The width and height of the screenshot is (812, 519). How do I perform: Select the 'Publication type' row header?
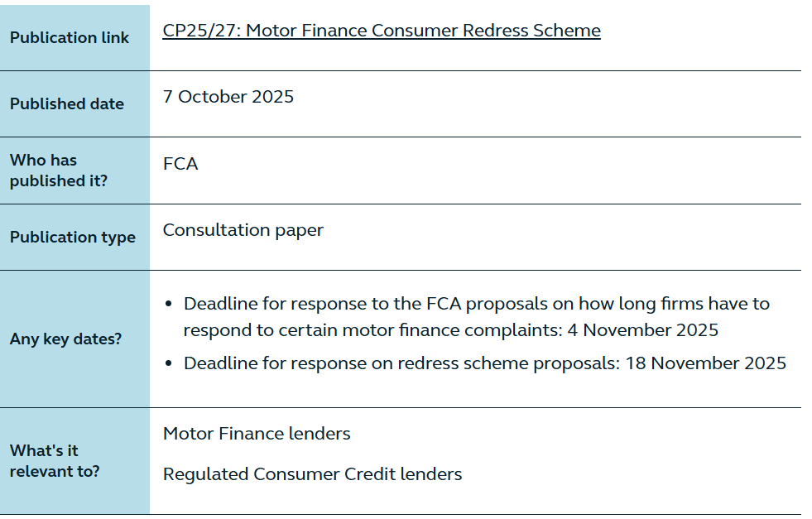click(x=73, y=238)
